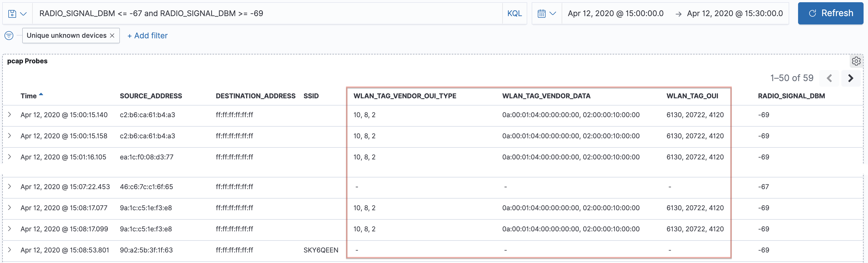
Task: Click the ascending sort arrow next to Time
Action: [x=41, y=95]
